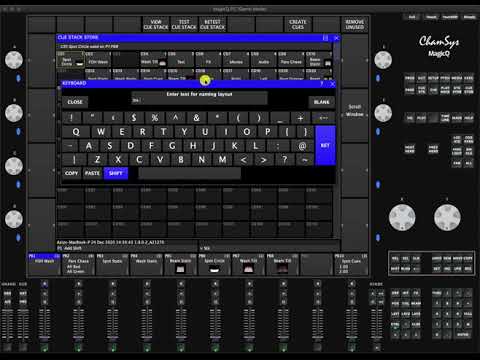Click the bottom-left rotary encoder D

pyautogui.click(x=14, y=219)
